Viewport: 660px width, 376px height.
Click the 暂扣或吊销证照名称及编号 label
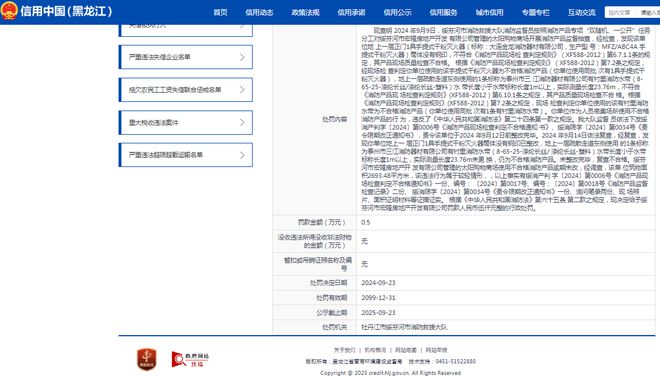tap(318, 264)
